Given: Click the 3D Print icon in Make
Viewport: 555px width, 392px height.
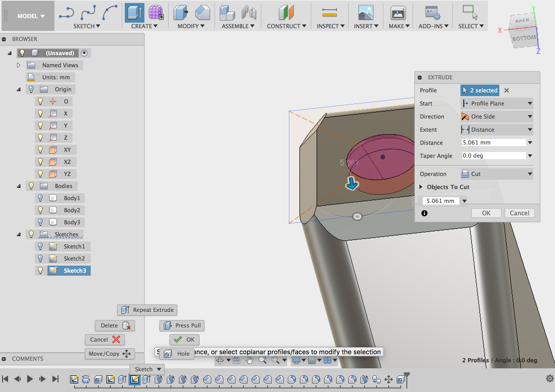Looking at the screenshot, I should coord(398,13).
